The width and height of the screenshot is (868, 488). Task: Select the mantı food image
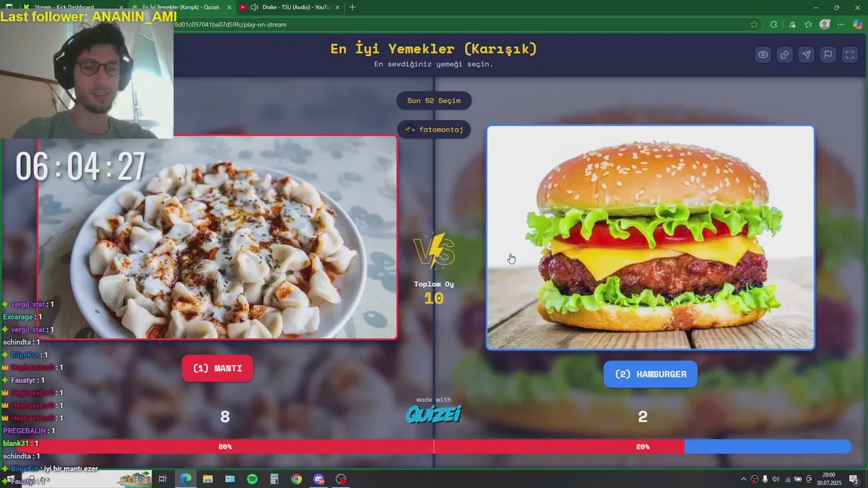(x=217, y=237)
